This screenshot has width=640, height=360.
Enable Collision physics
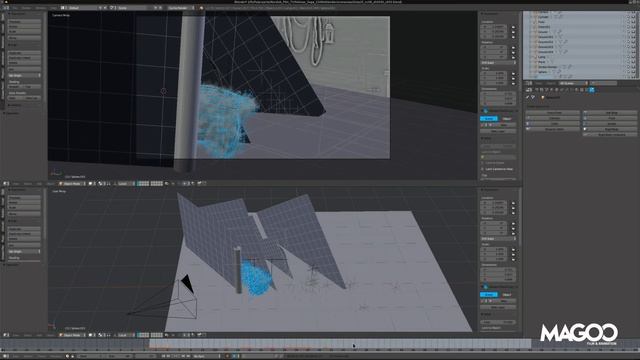[553, 118]
